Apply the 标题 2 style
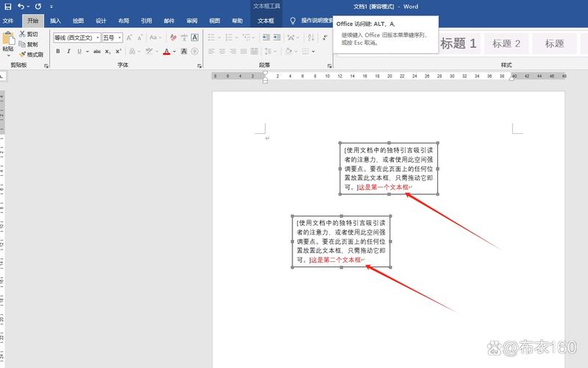The width and height of the screenshot is (588, 368). pos(506,43)
